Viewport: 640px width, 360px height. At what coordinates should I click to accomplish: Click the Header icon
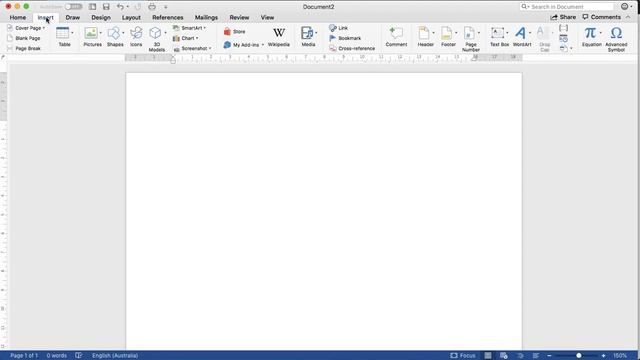pyautogui.click(x=424, y=33)
